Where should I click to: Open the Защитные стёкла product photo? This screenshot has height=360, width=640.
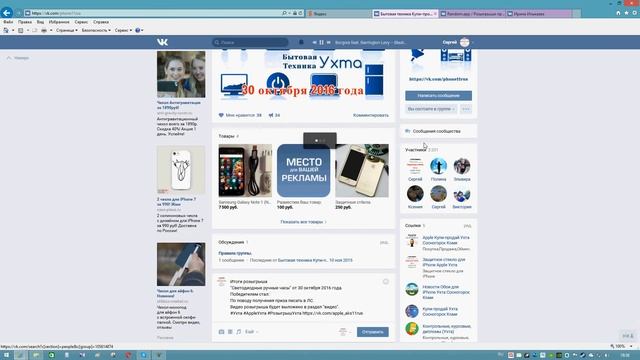362,170
